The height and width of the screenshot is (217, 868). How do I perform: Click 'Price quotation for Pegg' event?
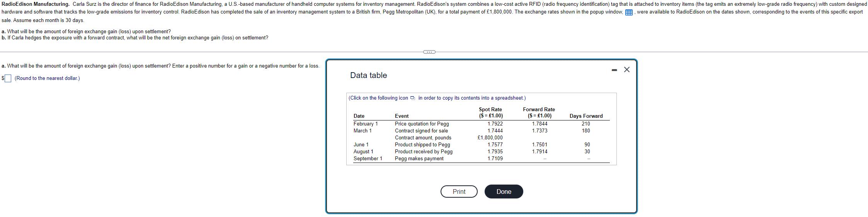[422, 124]
